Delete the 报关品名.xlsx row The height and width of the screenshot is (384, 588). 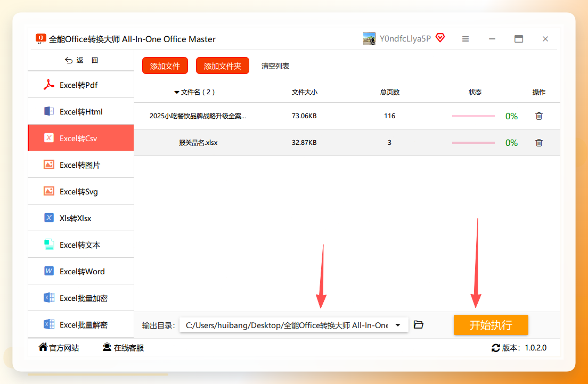pos(539,143)
